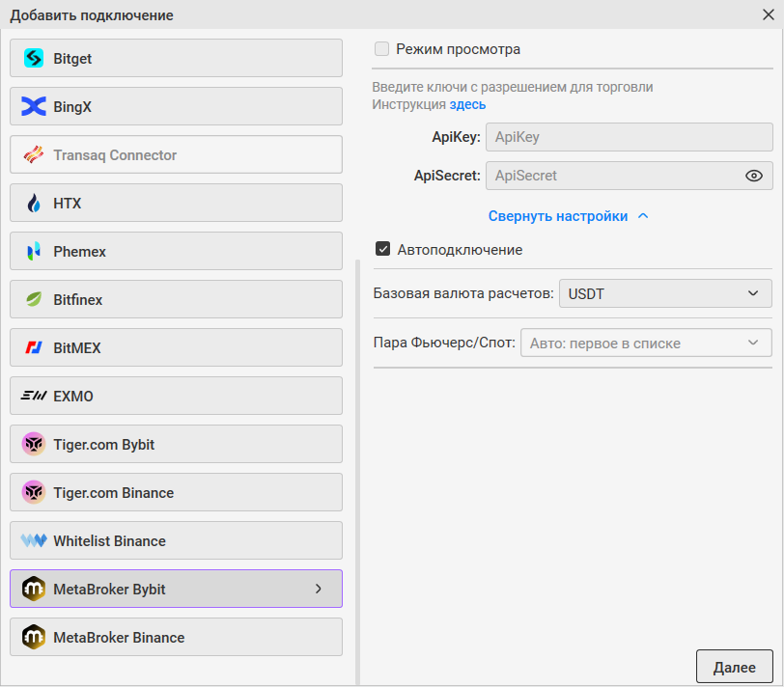Select MetaBroker Binance in the connection list

point(176,637)
